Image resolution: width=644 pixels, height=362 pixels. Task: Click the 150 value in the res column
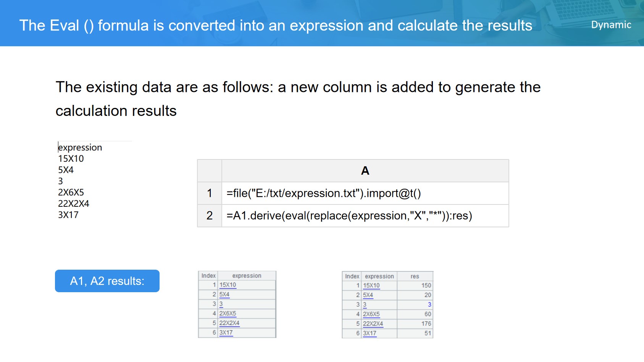(x=426, y=286)
